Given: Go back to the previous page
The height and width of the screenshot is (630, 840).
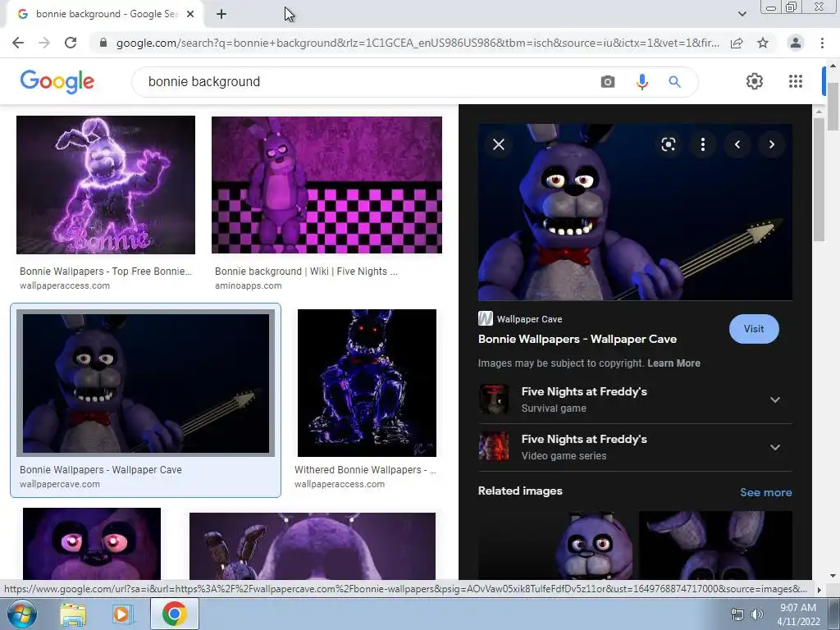Looking at the screenshot, I should coord(18,43).
